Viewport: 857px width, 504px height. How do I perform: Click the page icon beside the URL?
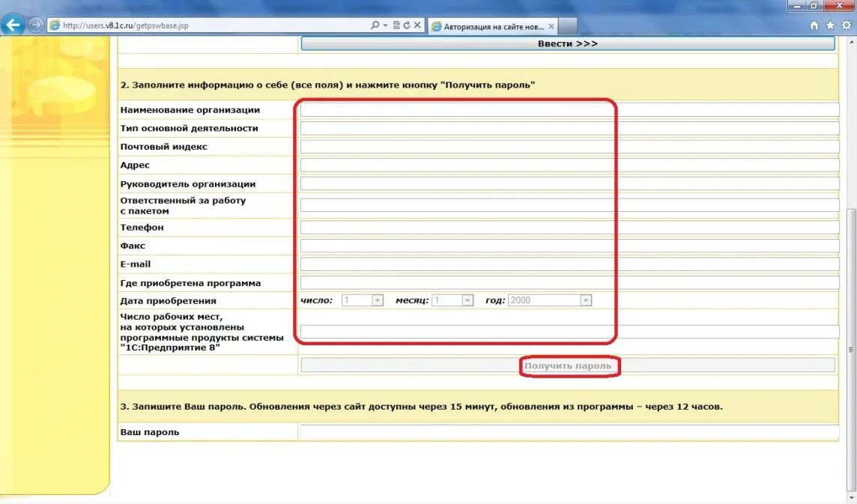click(55, 25)
